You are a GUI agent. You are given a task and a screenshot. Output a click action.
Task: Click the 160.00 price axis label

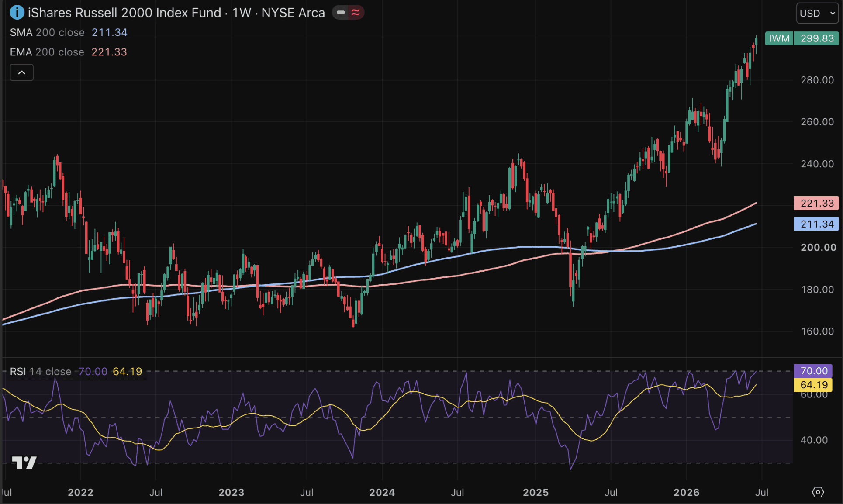click(x=817, y=331)
